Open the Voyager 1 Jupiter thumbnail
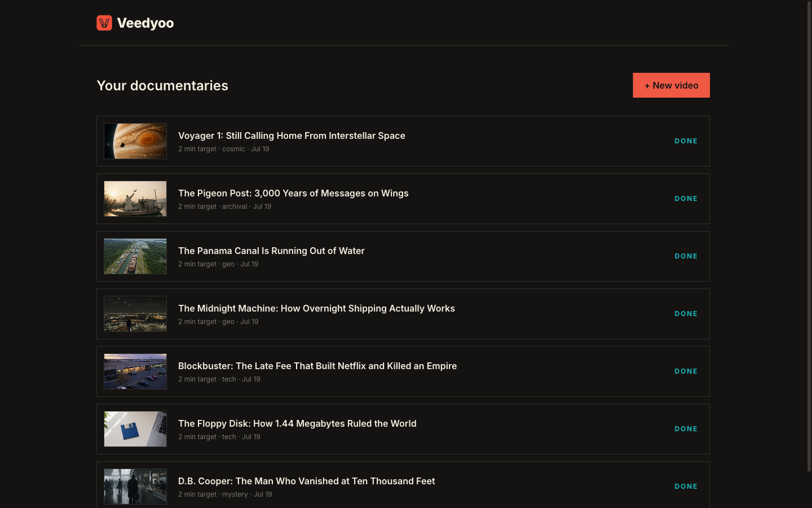Screen dimensions: 812x508 click(x=135, y=141)
